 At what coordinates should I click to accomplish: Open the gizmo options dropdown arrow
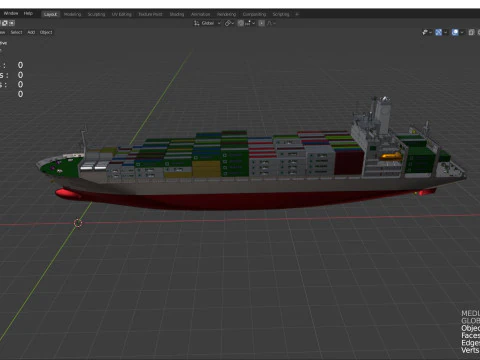pyautogui.click(x=445, y=32)
